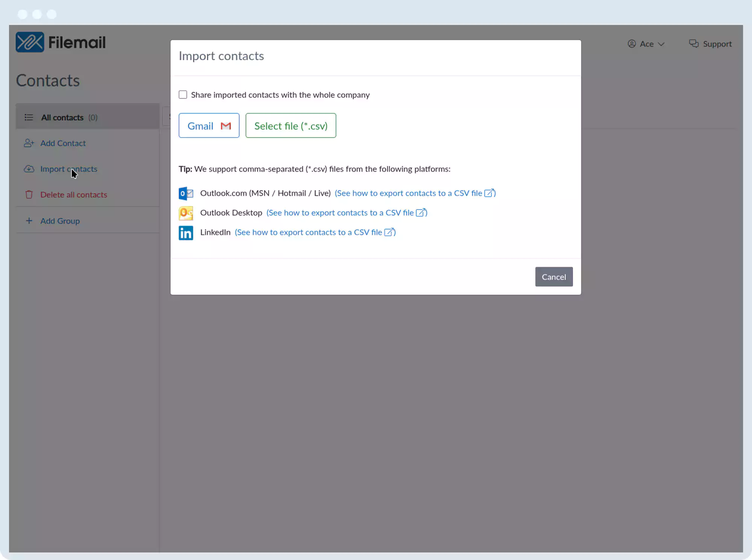Click the user profile icon next to Ace

pyautogui.click(x=632, y=44)
